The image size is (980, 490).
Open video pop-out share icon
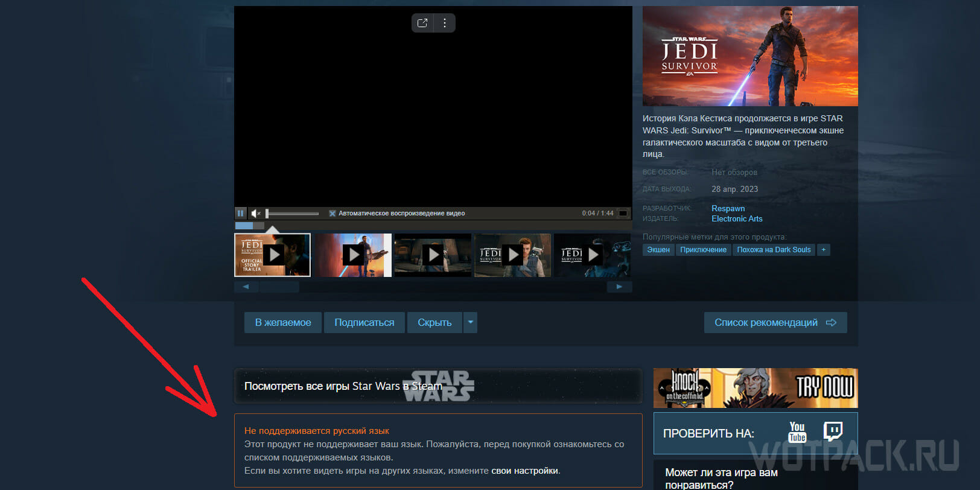coord(422,23)
